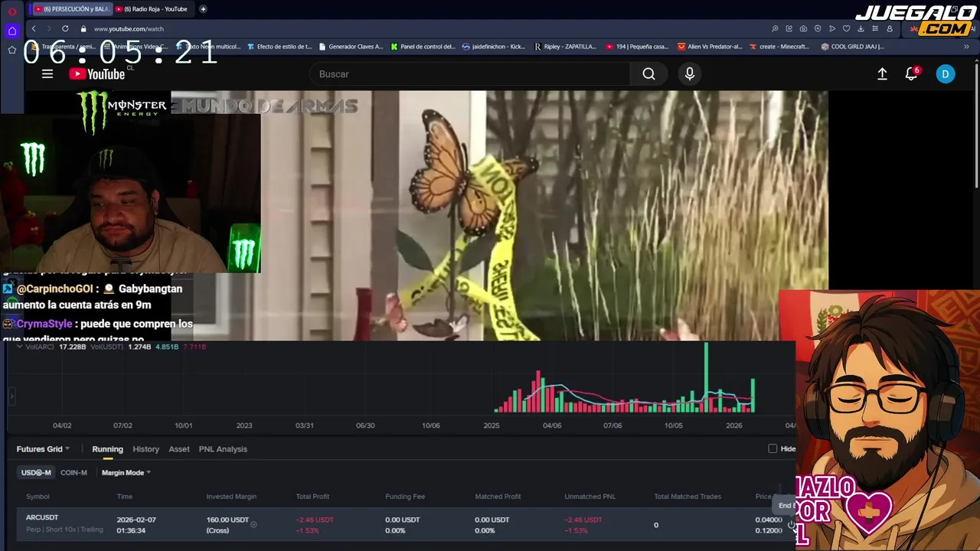The image size is (980, 551).
Task: Click the toolbar edit page icon
Action: click(x=789, y=28)
